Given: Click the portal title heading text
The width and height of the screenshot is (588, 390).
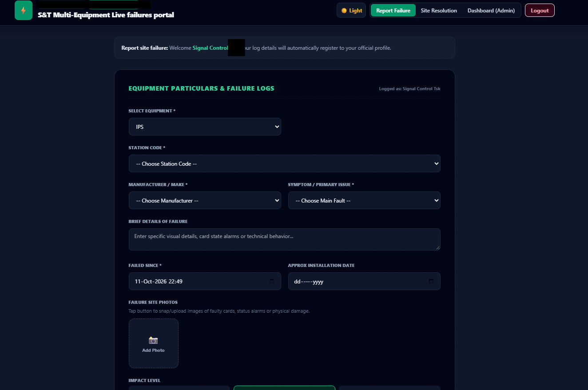Looking at the screenshot, I should (106, 15).
